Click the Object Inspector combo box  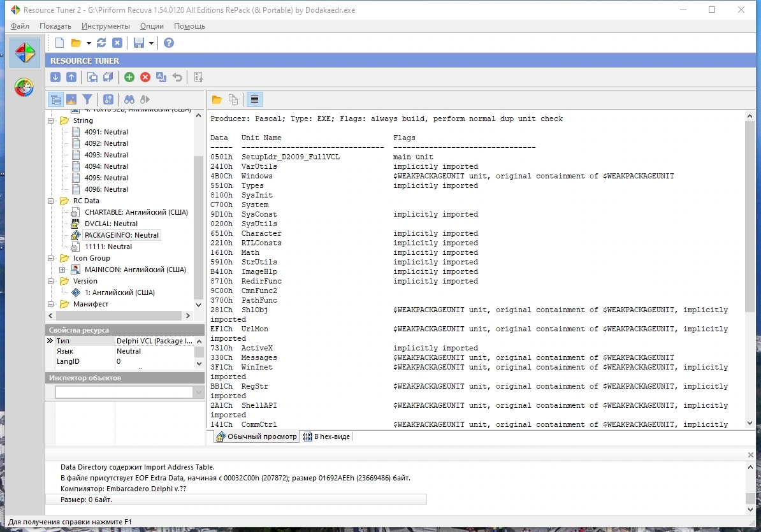click(x=129, y=392)
